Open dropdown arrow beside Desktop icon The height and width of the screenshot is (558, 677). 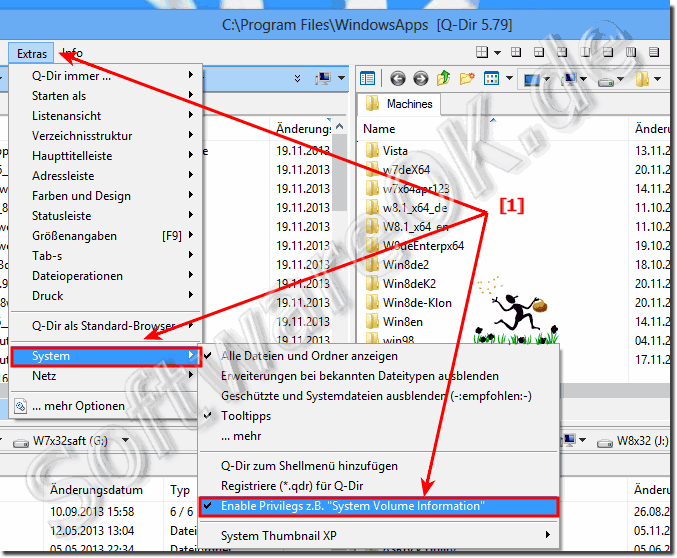click(x=547, y=79)
